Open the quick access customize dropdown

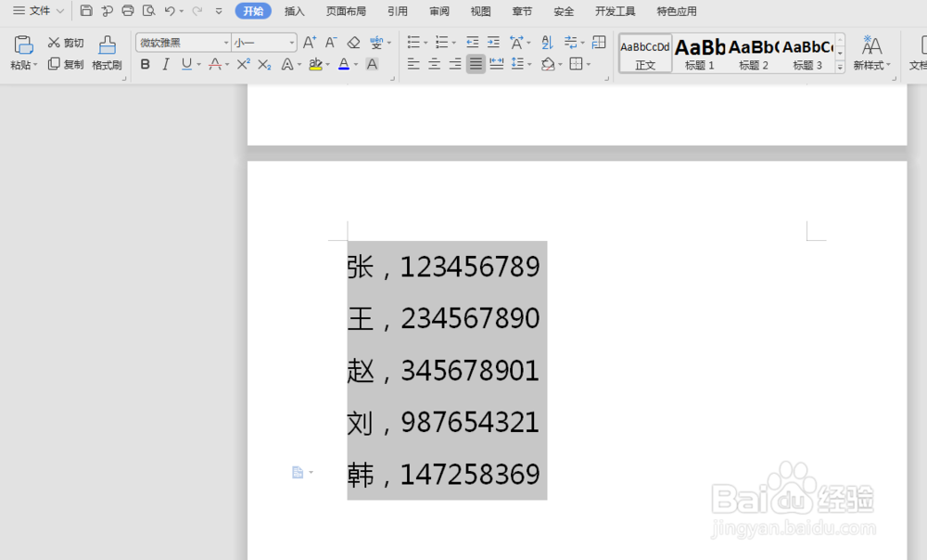[219, 10]
